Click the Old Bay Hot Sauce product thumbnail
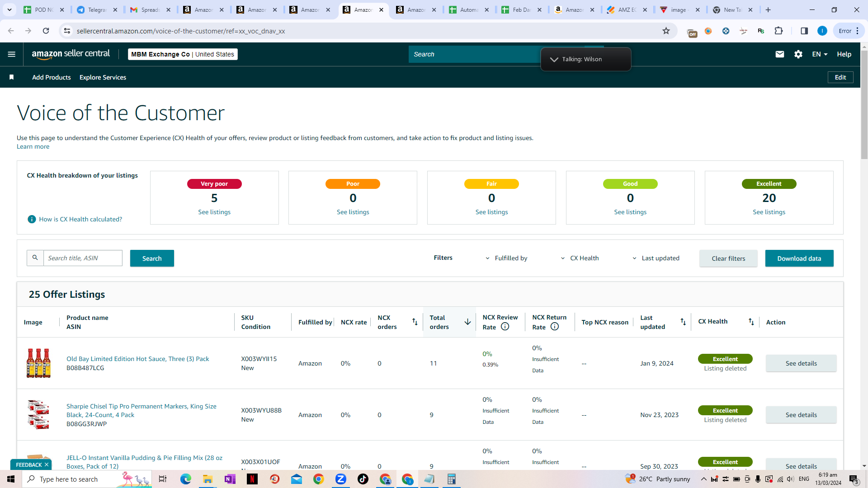This screenshot has height=488, width=868. pyautogui.click(x=38, y=363)
